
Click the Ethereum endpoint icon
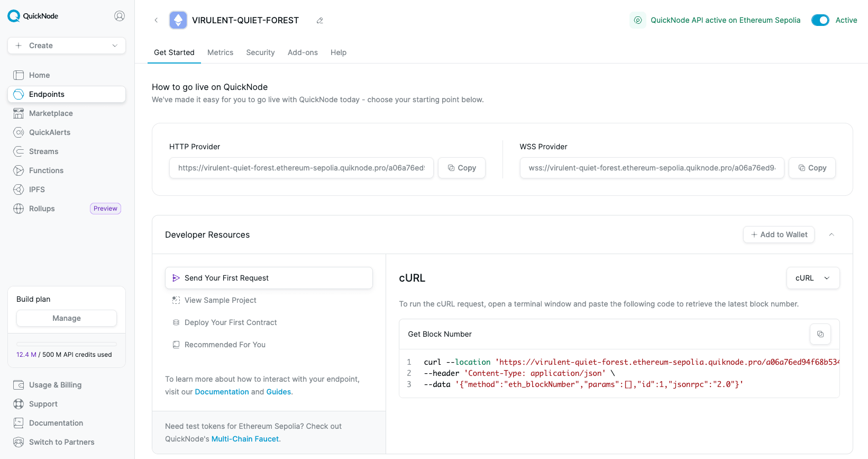(178, 20)
